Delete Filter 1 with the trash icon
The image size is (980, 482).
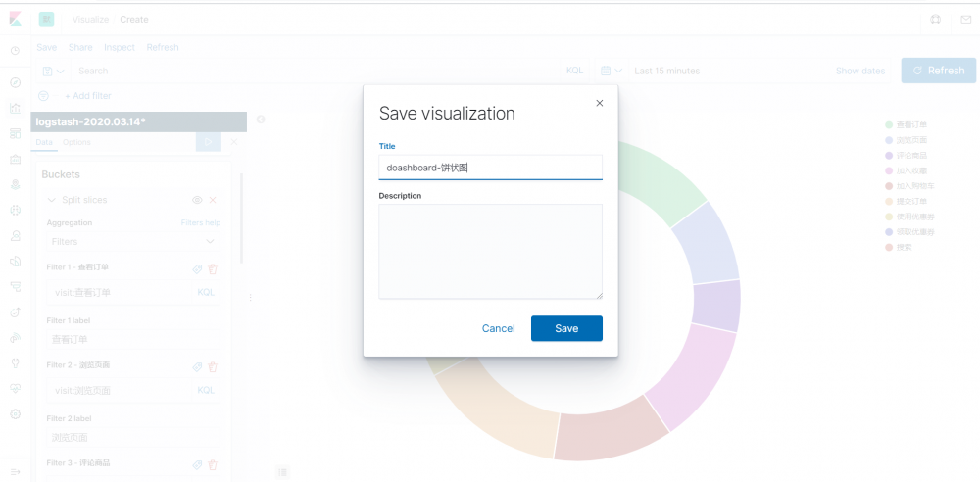213,268
